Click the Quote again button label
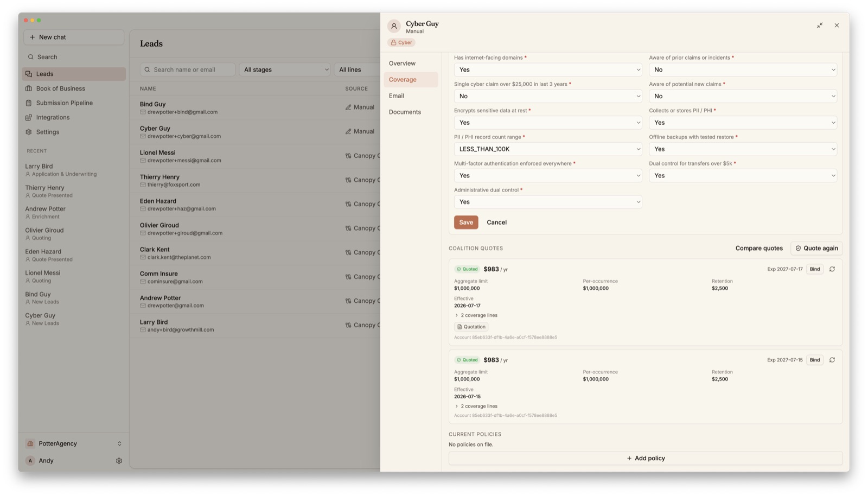The width and height of the screenshot is (868, 496). tap(820, 249)
